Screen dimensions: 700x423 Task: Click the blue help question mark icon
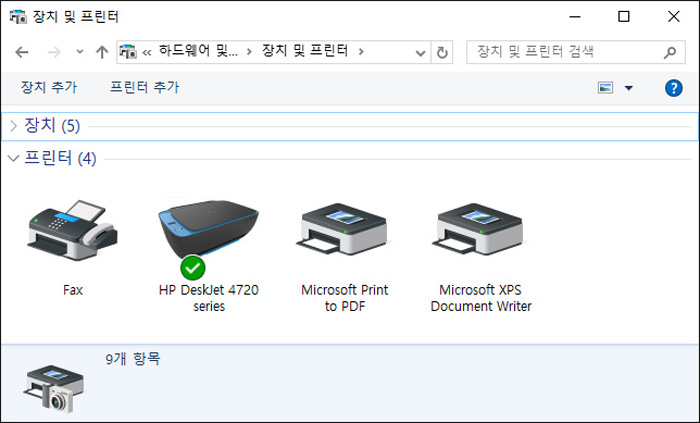click(673, 88)
